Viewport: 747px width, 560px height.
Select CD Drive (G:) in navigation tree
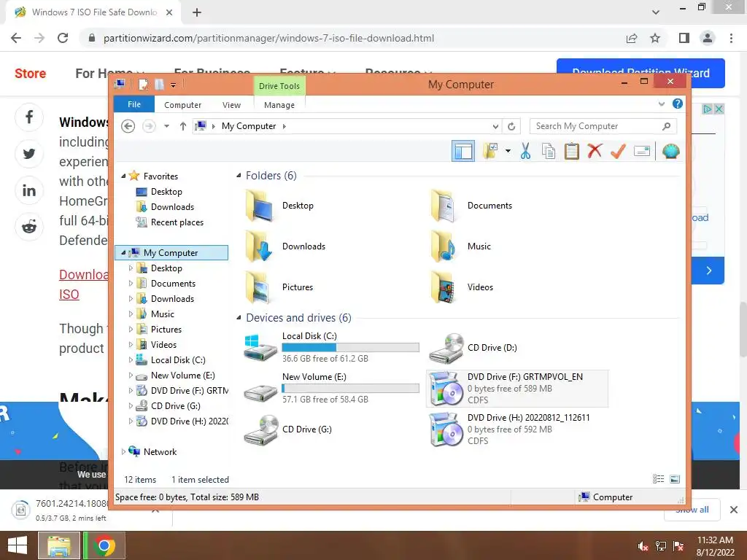(175, 405)
